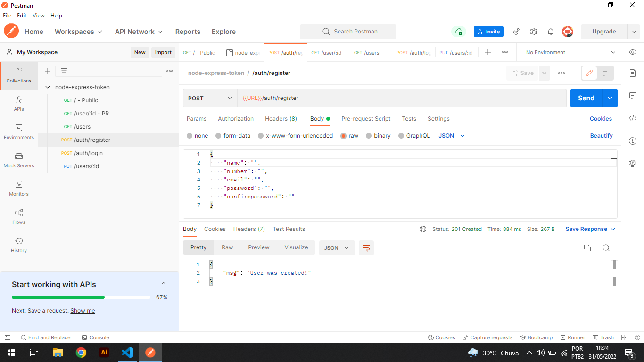644x362 pixels.
Task: Open the satellite capture requests icon in header
Action: [x=517, y=32]
